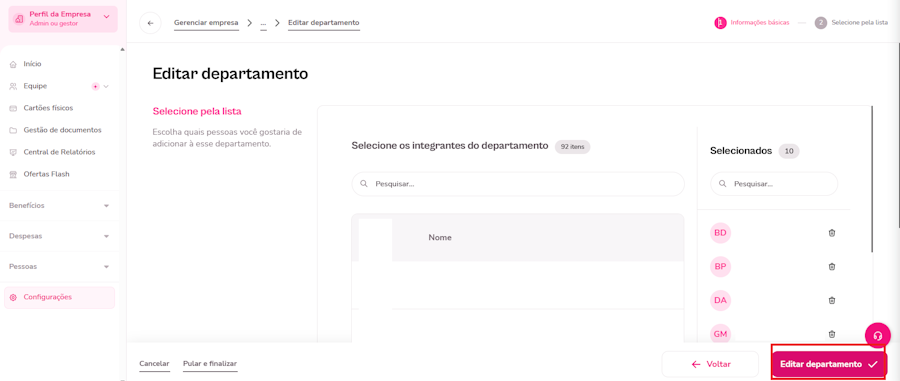Click the Cancelar link

[154, 364]
